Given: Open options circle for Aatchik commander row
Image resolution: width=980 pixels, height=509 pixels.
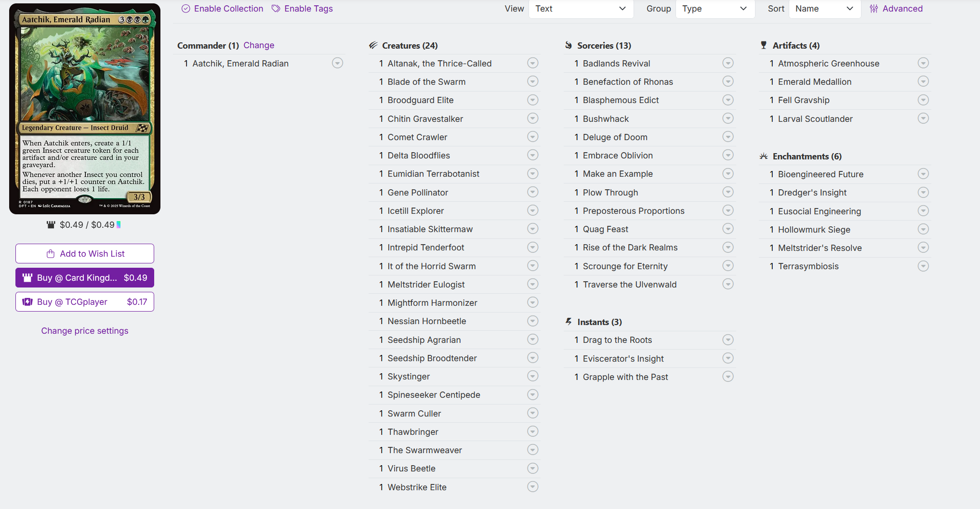Looking at the screenshot, I should (x=338, y=63).
